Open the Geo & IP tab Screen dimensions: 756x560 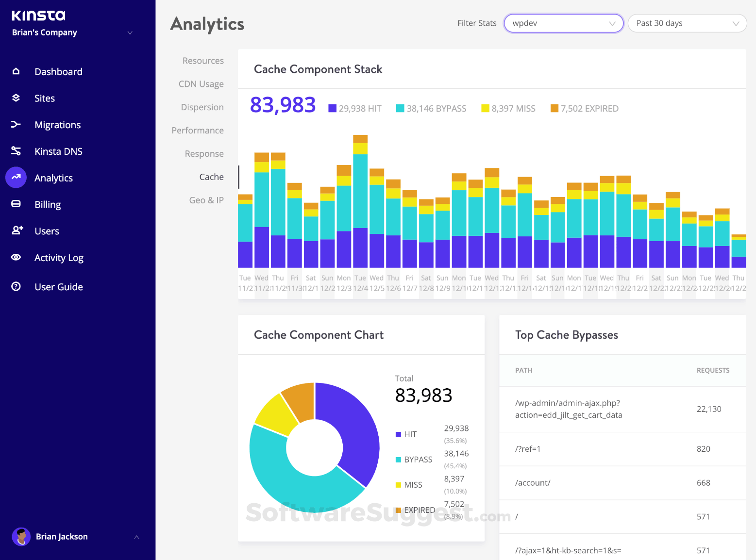click(206, 200)
